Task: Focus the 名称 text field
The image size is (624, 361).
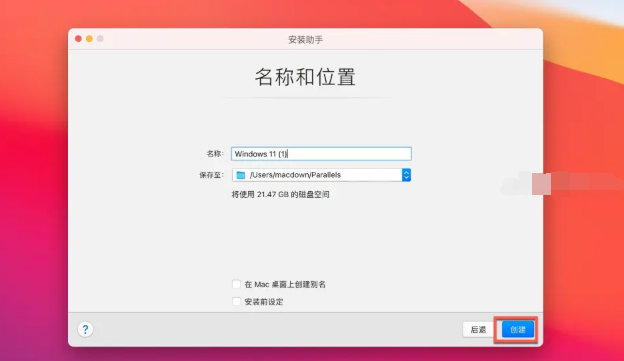Action: pyautogui.click(x=321, y=154)
